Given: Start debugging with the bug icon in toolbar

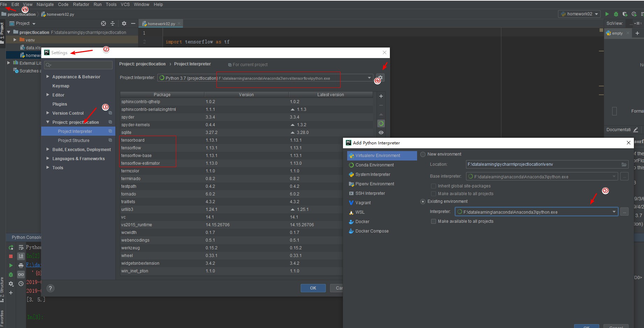Looking at the screenshot, I should tap(616, 14).
